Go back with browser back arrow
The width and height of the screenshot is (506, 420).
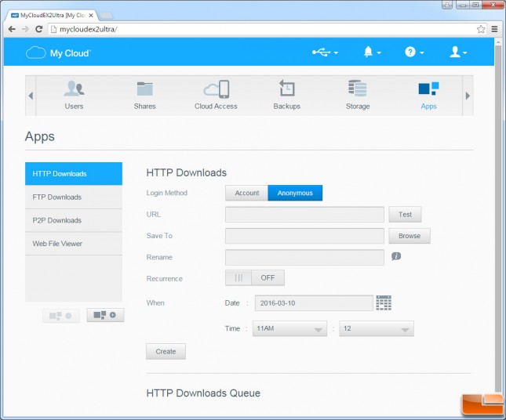point(12,29)
